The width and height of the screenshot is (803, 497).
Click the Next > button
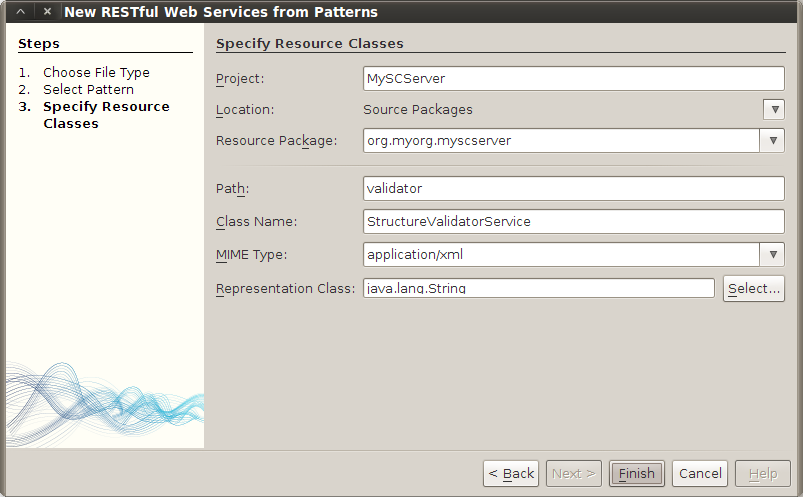pos(573,473)
